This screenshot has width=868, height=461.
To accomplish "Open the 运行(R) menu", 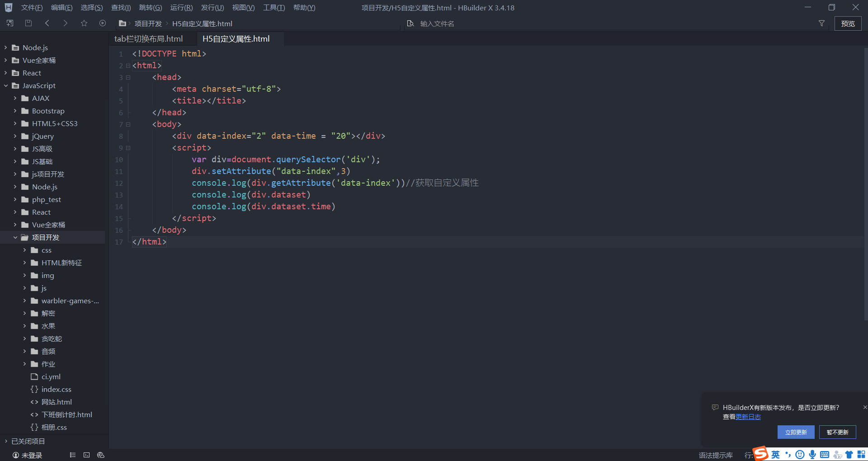I will (x=181, y=7).
